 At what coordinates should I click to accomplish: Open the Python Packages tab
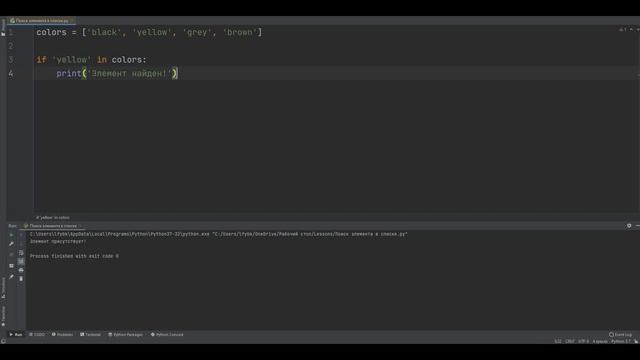[125, 335]
